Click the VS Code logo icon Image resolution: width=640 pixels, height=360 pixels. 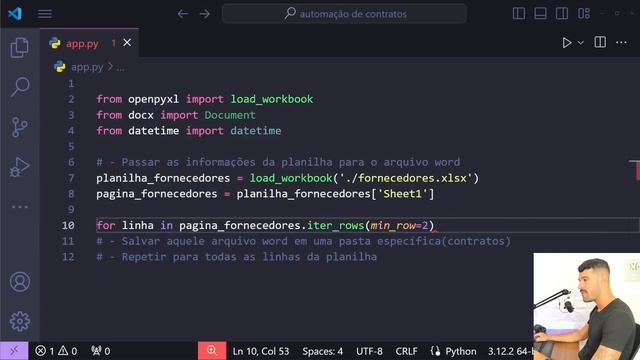(15, 13)
